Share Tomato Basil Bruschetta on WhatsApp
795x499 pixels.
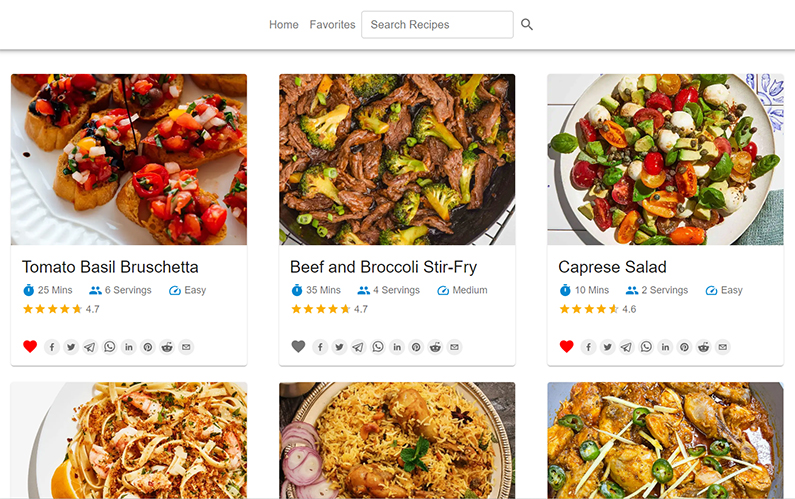[x=109, y=347]
